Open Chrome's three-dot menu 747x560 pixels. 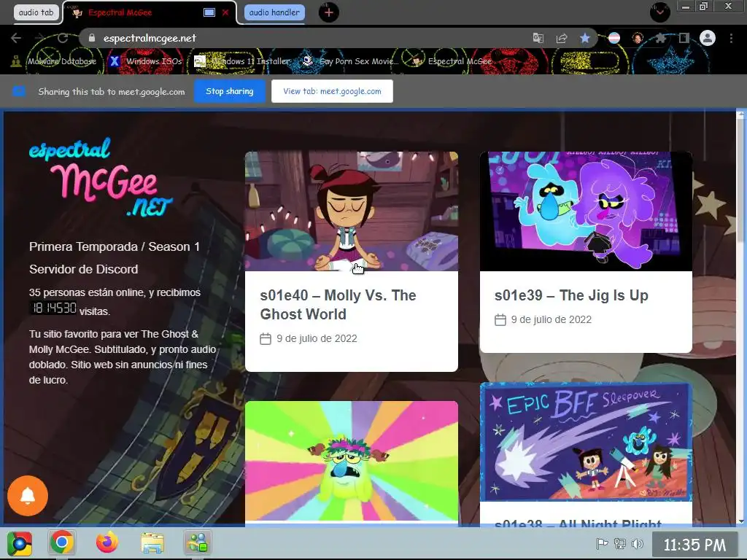[731, 38]
